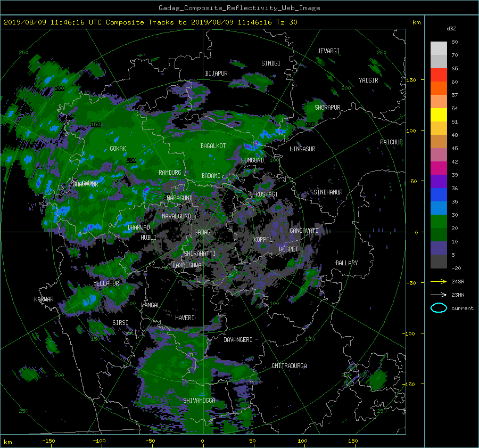Select the magenta swatch in dBZ legend
The image size is (479, 448).
point(439,168)
